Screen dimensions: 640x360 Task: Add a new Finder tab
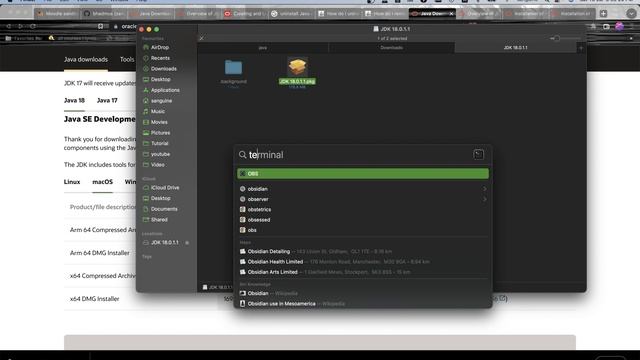[581, 48]
